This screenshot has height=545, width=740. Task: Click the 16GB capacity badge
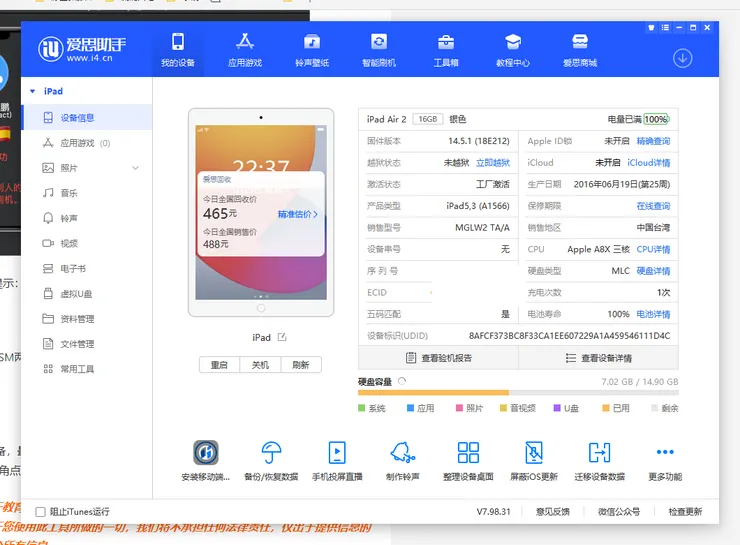[428, 119]
